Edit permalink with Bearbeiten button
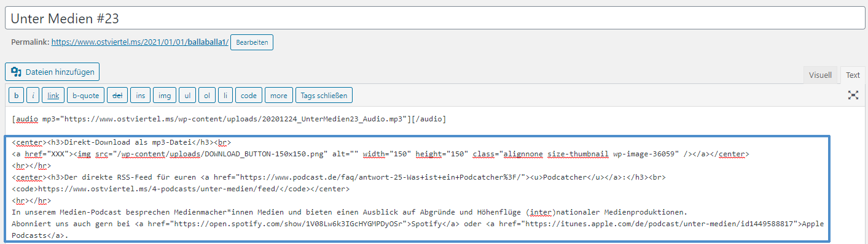Viewport: 868px width, 244px height. (x=252, y=42)
